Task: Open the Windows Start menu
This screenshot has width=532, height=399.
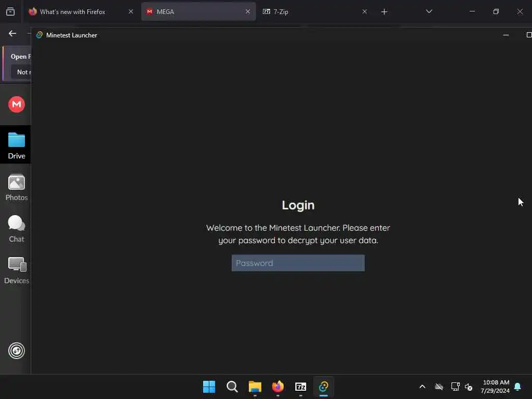Action: (x=209, y=387)
